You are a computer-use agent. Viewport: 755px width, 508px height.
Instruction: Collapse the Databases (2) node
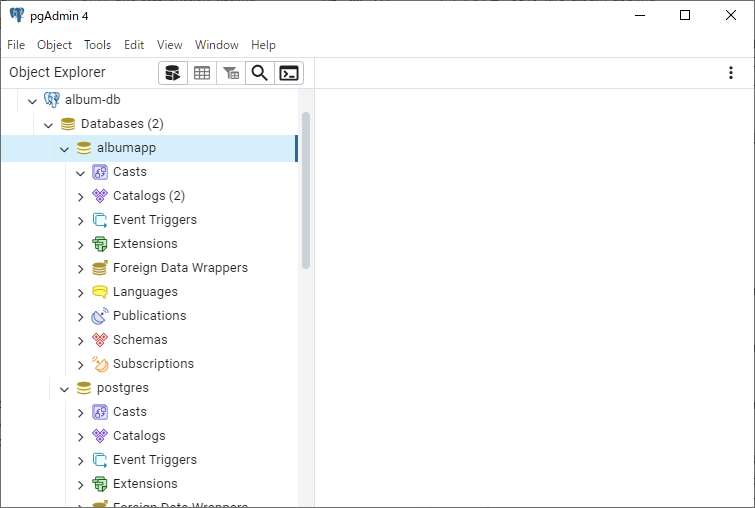pyautogui.click(x=48, y=125)
